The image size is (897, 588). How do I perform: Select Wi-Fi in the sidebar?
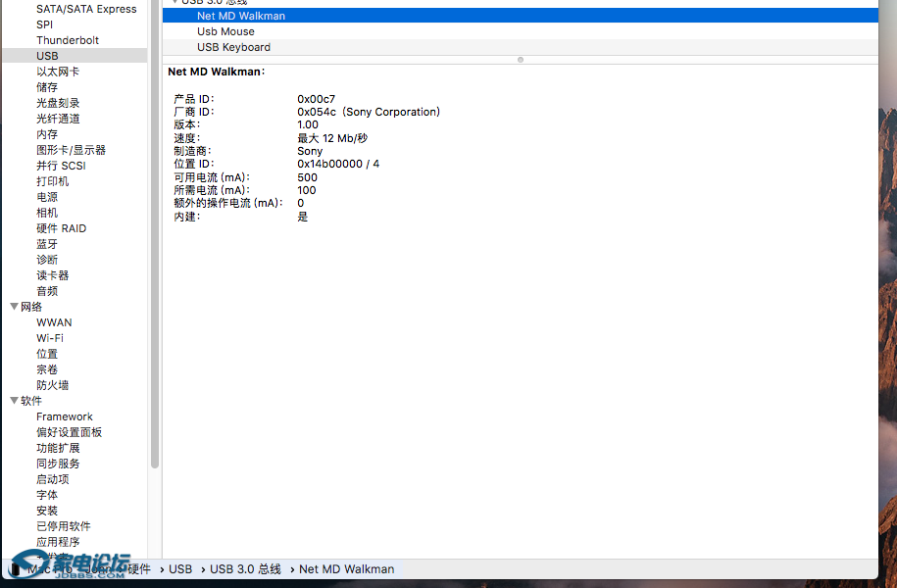(50, 338)
